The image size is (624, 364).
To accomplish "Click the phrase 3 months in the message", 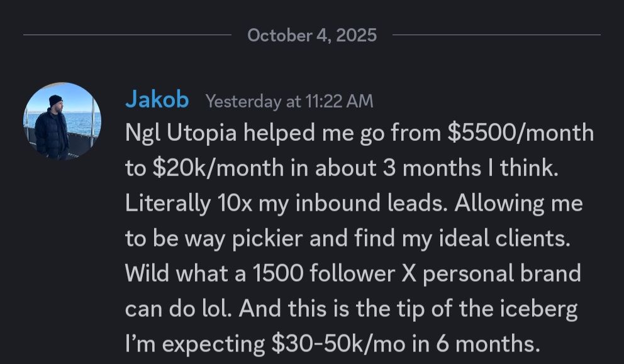I will 430,168.
